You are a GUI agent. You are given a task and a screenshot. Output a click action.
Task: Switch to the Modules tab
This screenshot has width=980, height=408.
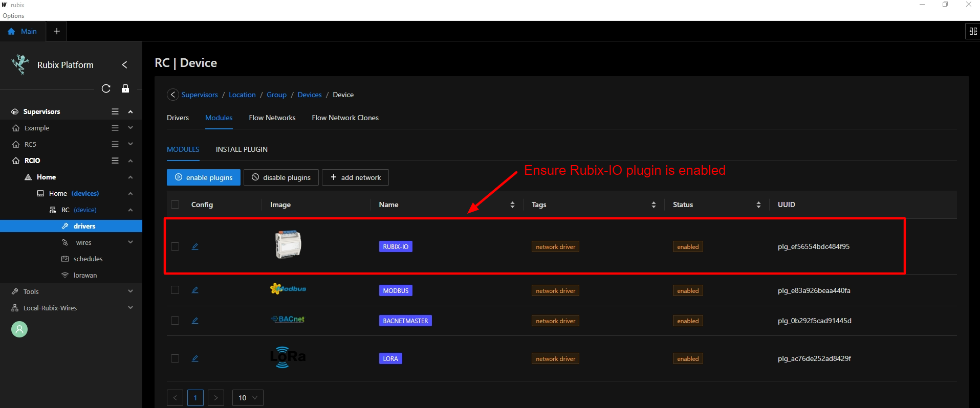tap(219, 118)
